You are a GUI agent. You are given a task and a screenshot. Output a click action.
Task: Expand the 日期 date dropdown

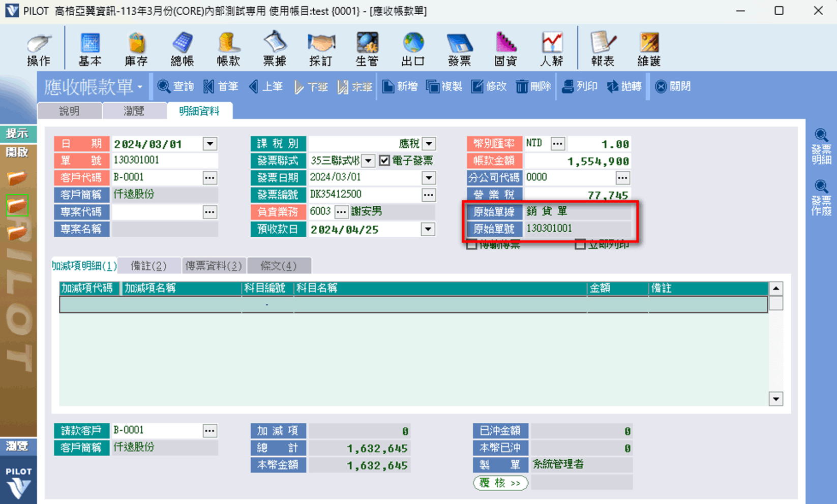click(x=210, y=144)
